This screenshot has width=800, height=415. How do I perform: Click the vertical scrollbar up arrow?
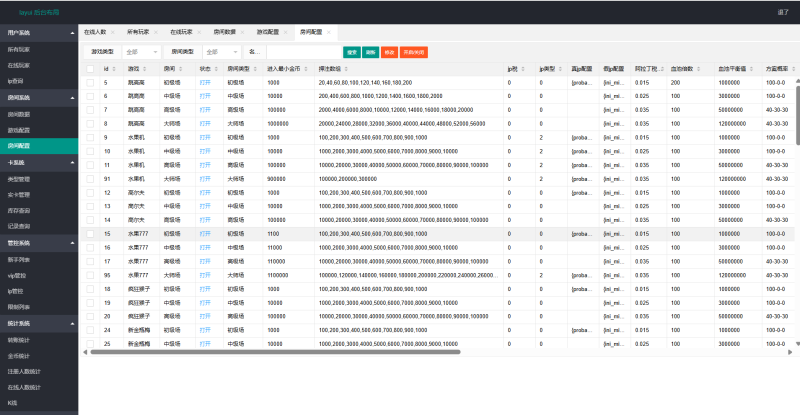(x=797, y=82)
